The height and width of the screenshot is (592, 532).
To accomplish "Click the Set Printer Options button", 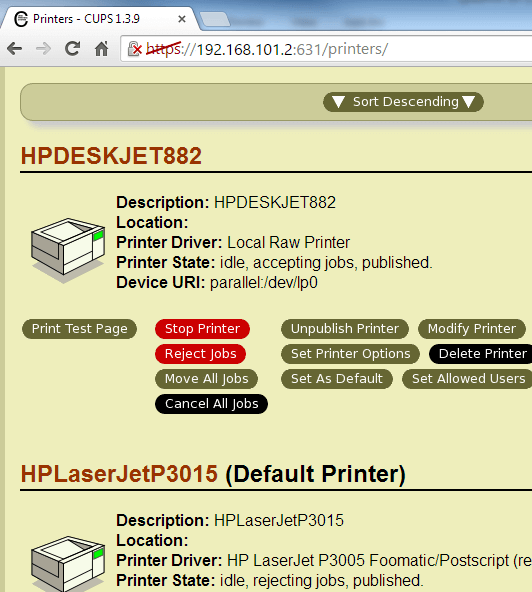I will pos(350,354).
